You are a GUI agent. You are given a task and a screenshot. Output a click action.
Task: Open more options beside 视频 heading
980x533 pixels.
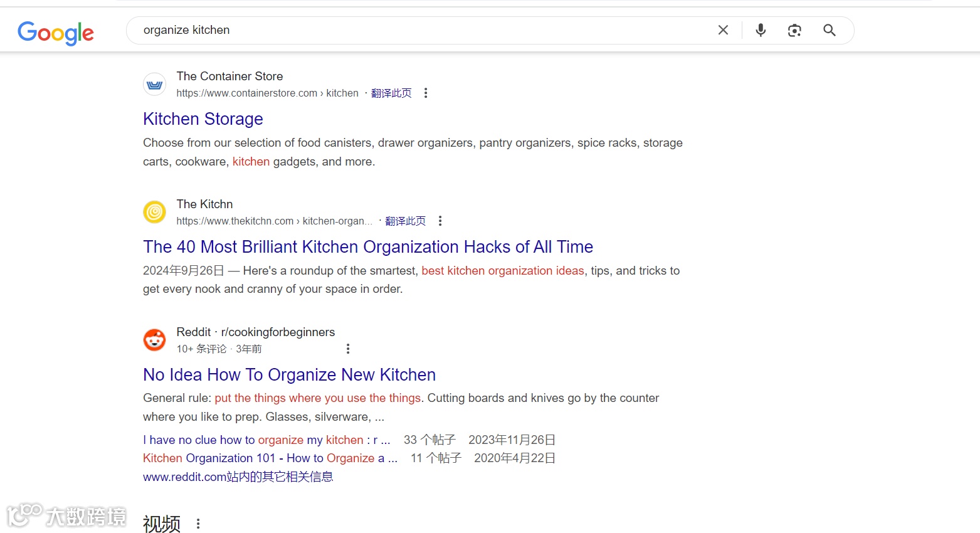click(x=198, y=524)
